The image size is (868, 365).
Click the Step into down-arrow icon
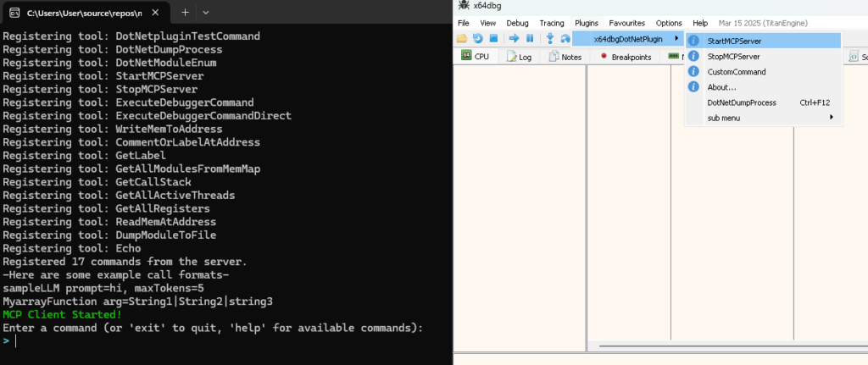(x=549, y=38)
